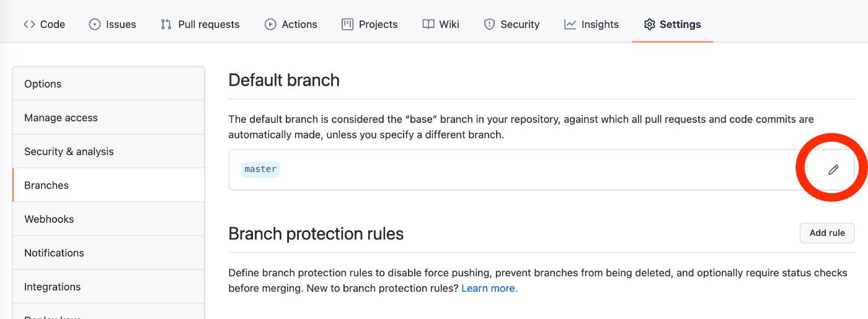Click the Insights graph icon

(570, 24)
